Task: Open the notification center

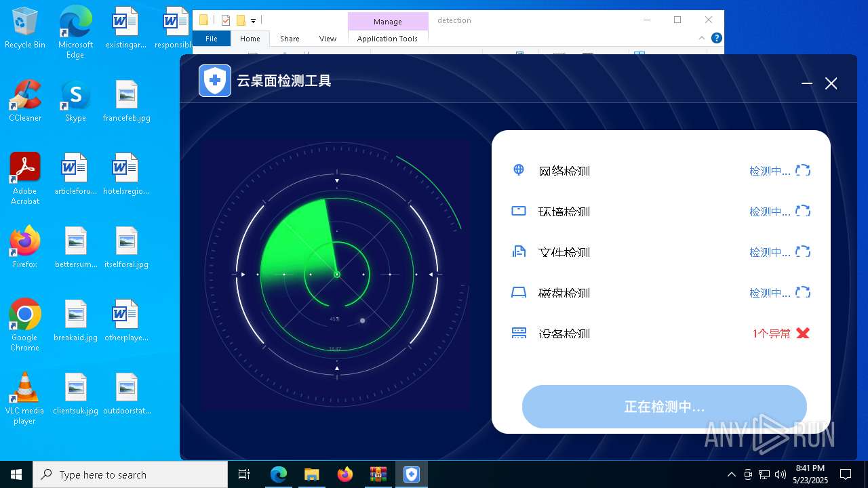Action: click(x=846, y=474)
